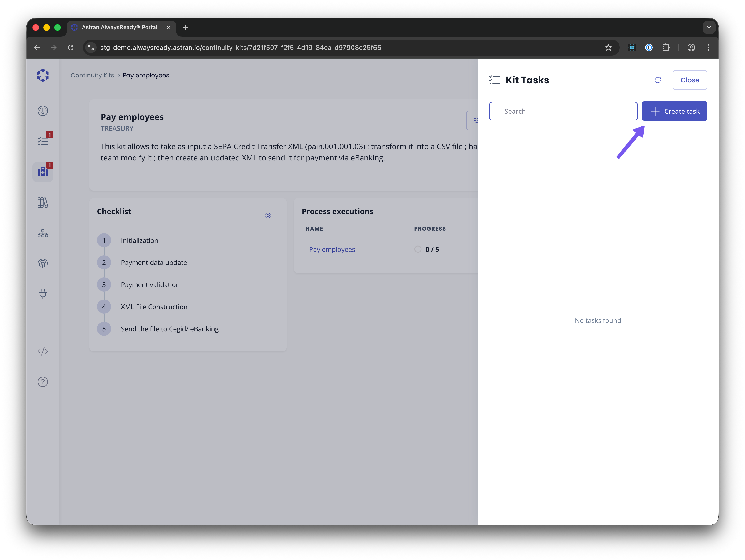
Task: Open Chrome's three-dot menu
Action: pyautogui.click(x=708, y=48)
